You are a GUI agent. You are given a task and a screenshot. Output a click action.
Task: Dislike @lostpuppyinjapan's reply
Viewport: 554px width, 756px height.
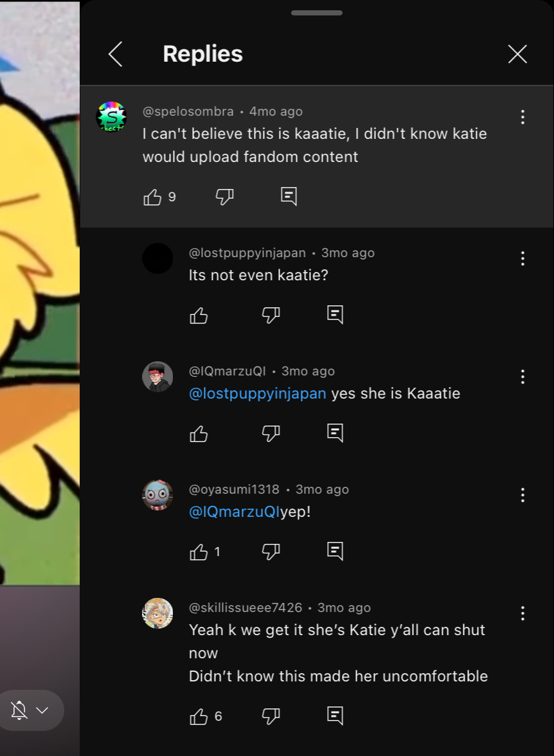[271, 315]
